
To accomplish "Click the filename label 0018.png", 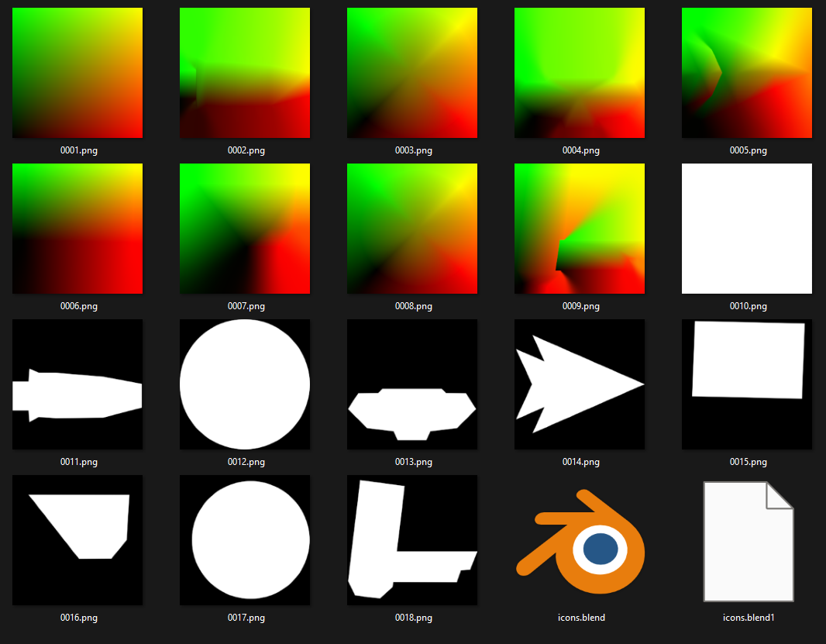I will 411,618.
